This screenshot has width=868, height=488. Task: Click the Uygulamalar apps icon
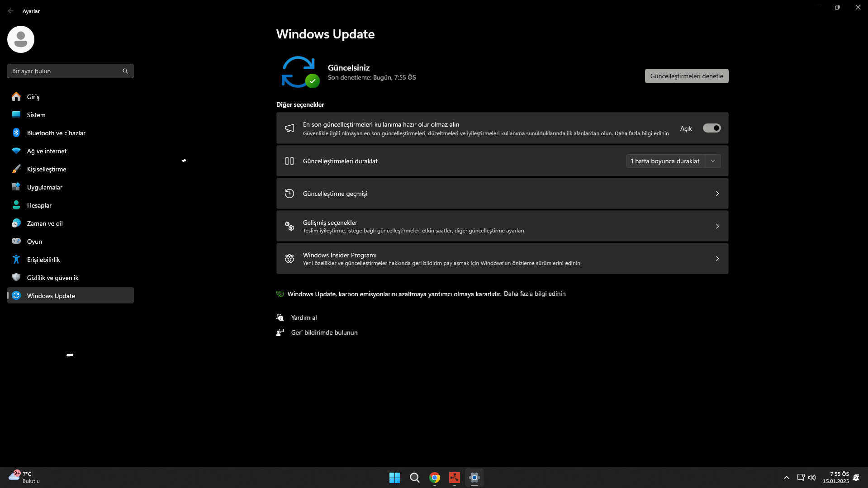(16, 187)
